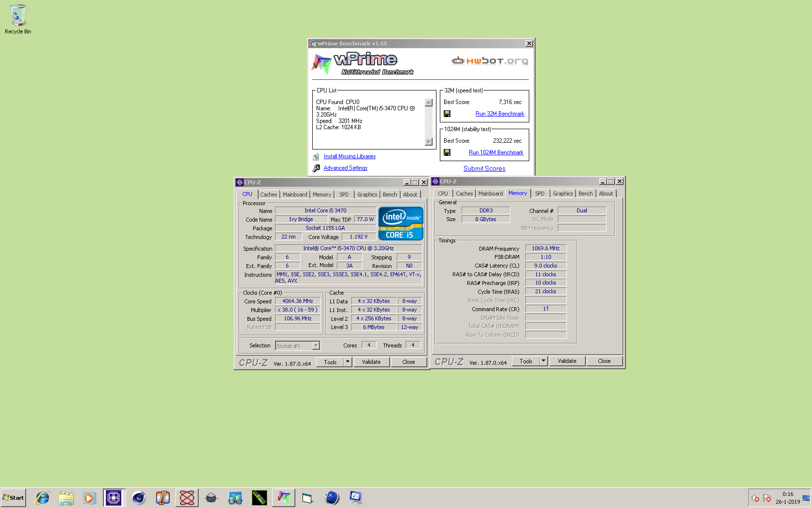Select the SPD tab in right CPU-Z window

(x=540, y=194)
